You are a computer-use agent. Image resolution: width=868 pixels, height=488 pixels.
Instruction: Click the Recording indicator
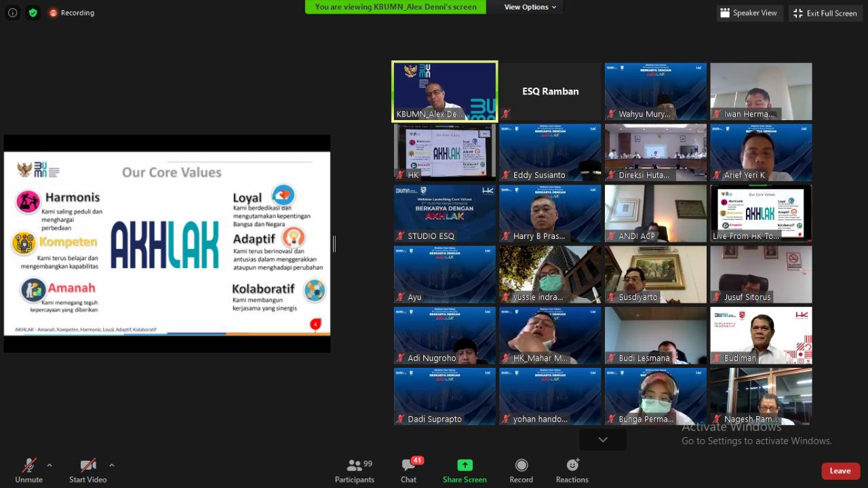[71, 12]
